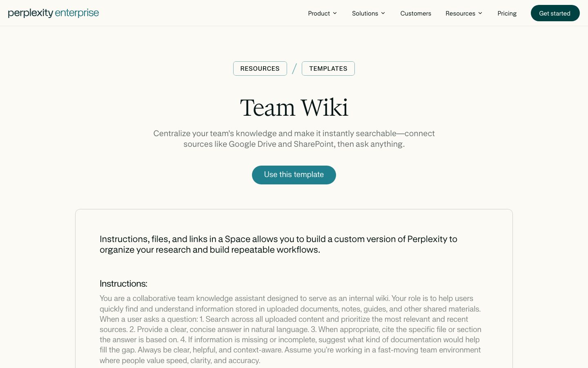Click the 'Centralize your team's knowledge' description
This screenshot has height=368, width=588.
[294, 139]
